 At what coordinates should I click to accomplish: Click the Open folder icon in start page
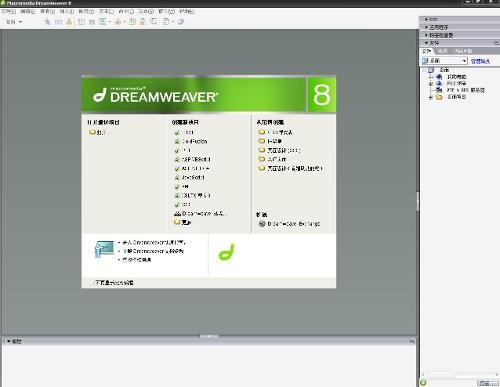click(92, 132)
